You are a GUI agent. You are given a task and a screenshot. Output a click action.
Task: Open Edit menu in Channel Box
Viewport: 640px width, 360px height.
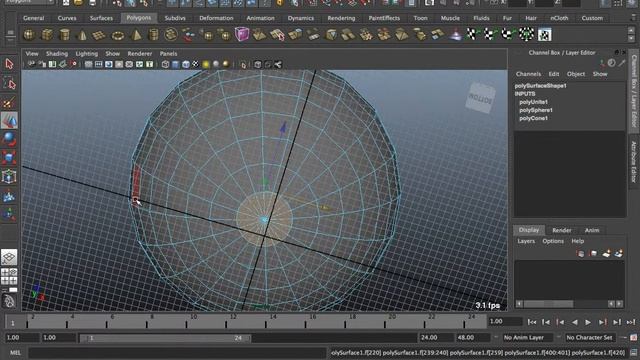553,74
